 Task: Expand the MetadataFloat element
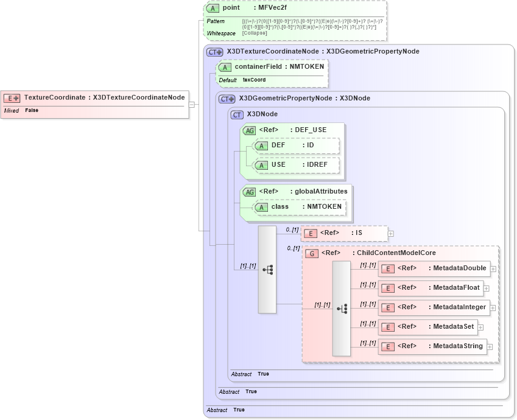(487, 289)
